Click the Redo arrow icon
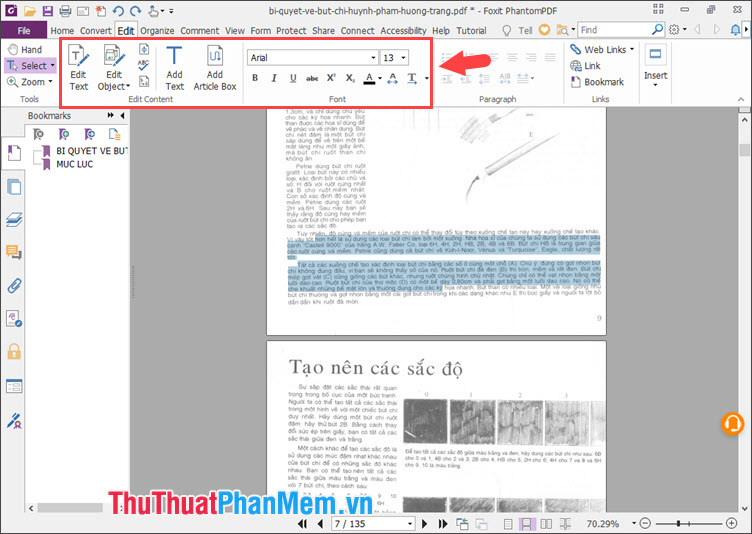 136,10
